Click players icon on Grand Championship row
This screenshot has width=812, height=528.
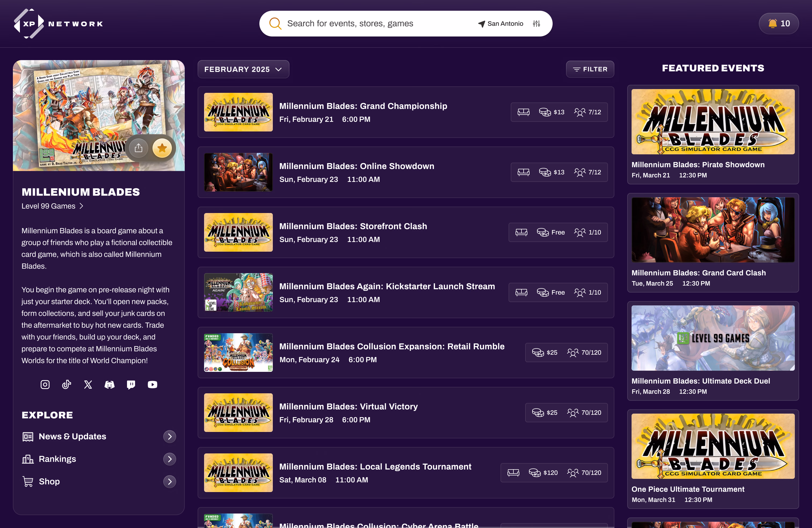click(x=580, y=112)
